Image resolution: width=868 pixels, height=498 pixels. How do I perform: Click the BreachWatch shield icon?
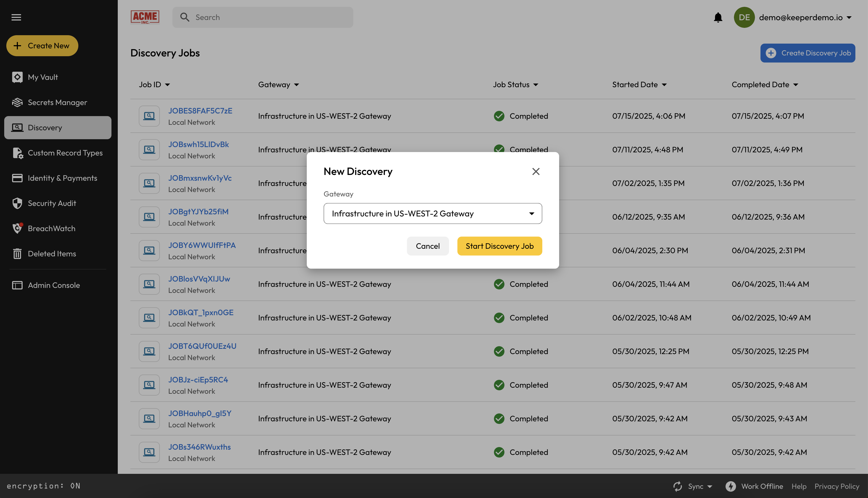coord(17,229)
